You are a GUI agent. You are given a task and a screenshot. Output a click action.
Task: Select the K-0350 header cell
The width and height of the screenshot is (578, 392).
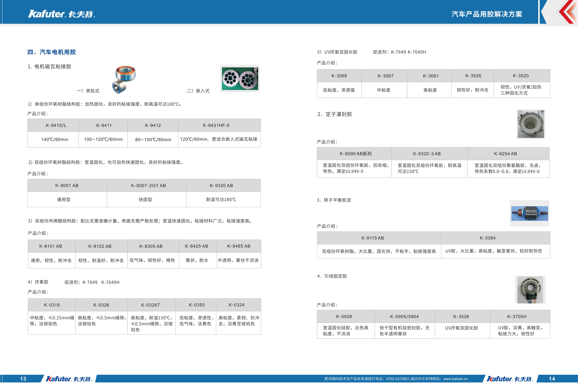(196, 305)
